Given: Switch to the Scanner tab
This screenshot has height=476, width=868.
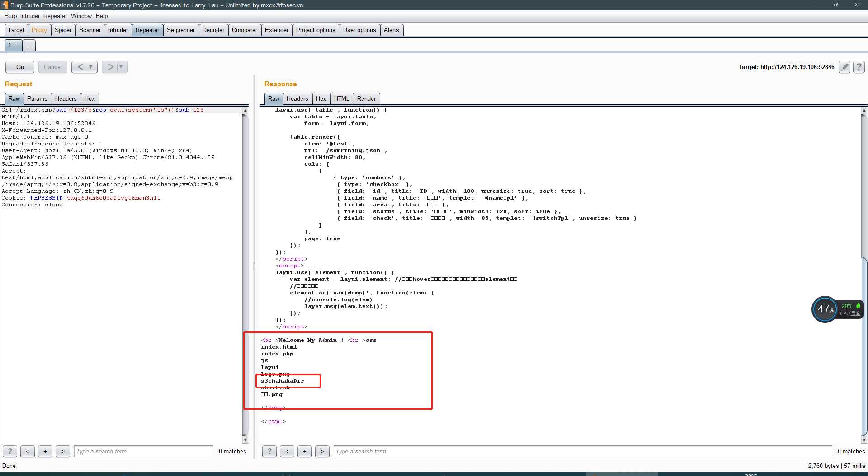Looking at the screenshot, I should tap(90, 30).
